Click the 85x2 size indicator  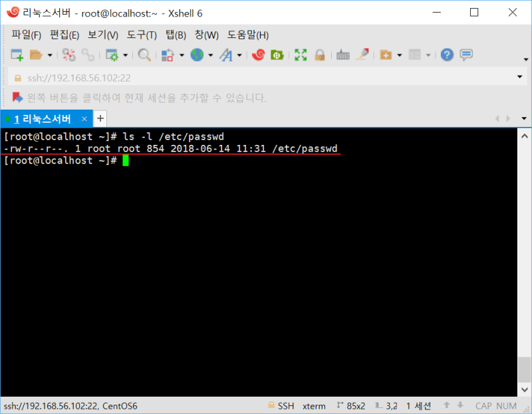[x=356, y=406]
